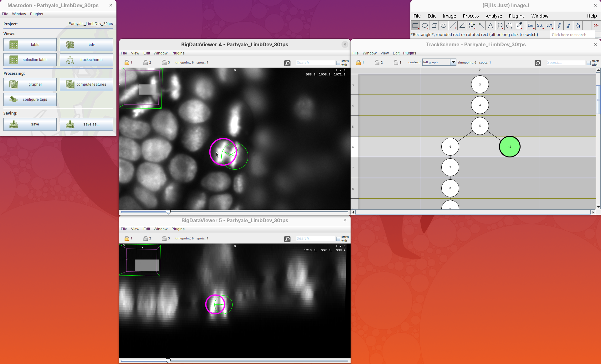
Task: Toggle lock 3 in TrackScheme window
Action: click(396, 63)
